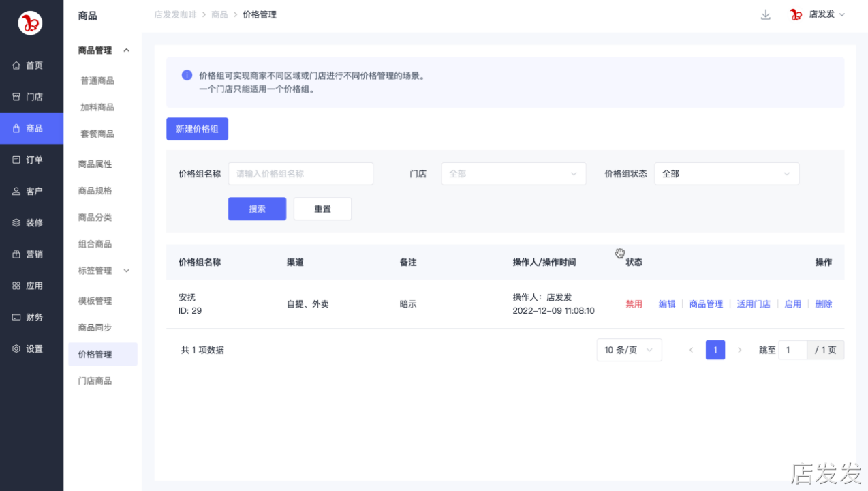Click the 新建价格组 button
Image resolution: width=868 pixels, height=491 pixels.
tap(197, 129)
